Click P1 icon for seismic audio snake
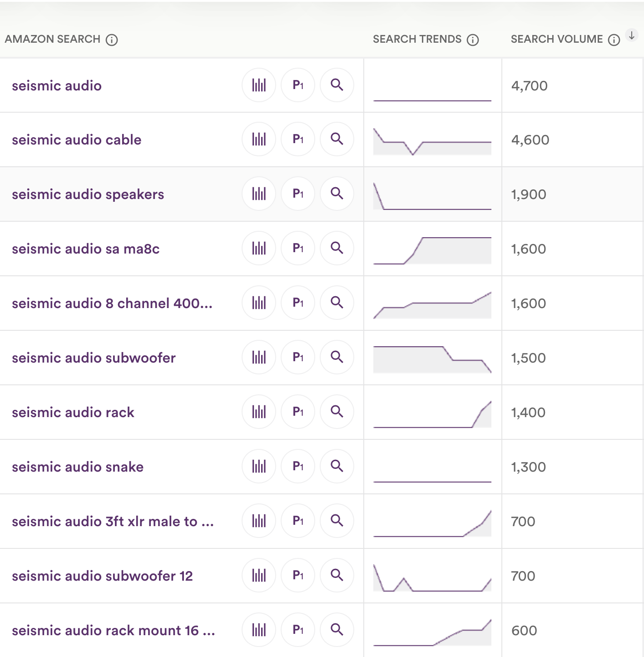This screenshot has height=657, width=644. (x=298, y=466)
